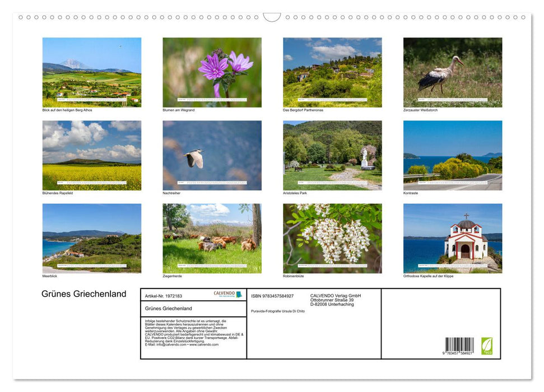Click the calendar hanger hook at top

tap(272, 17)
